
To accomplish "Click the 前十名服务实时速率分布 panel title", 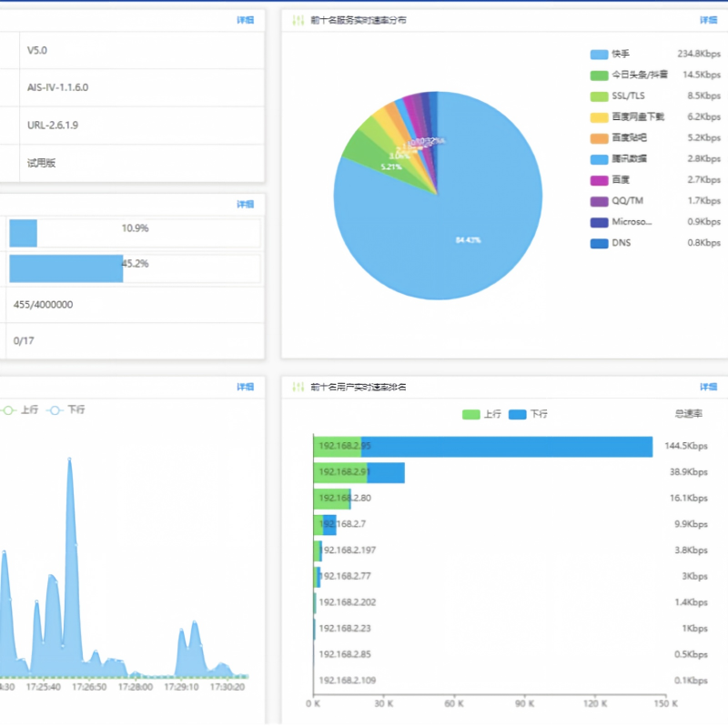I will click(x=359, y=20).
